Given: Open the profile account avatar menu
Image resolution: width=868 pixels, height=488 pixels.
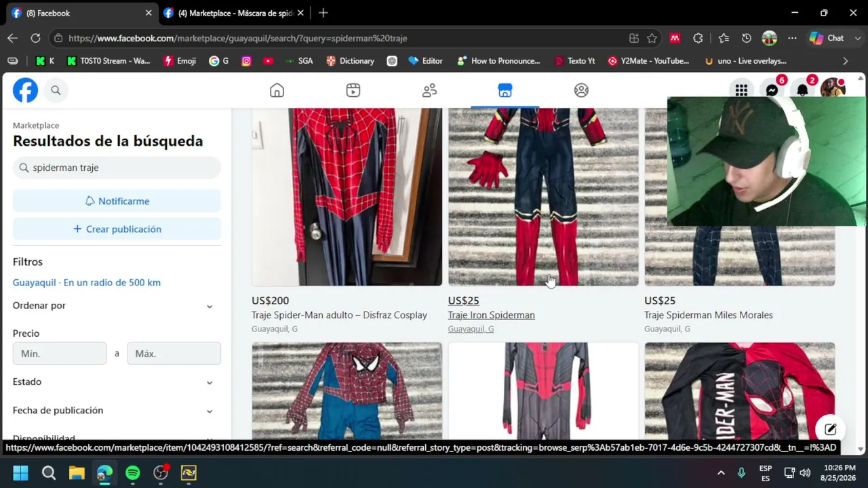Looking at the screenshot, I should (x=832, y=90).
